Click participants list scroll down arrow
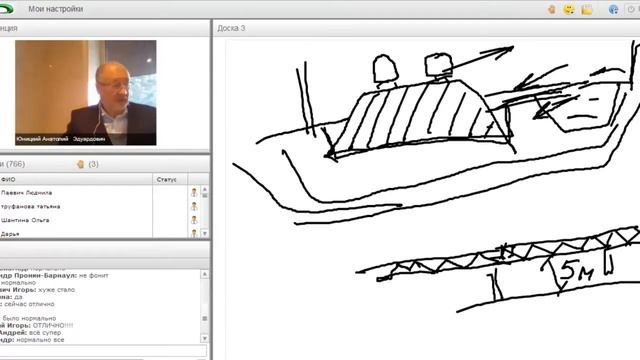This screenshot has height=360, width=640. coord(204,233)
